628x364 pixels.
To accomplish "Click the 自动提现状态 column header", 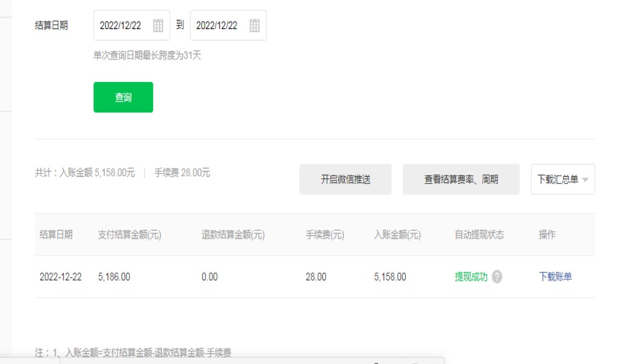I will coord(479,235).
